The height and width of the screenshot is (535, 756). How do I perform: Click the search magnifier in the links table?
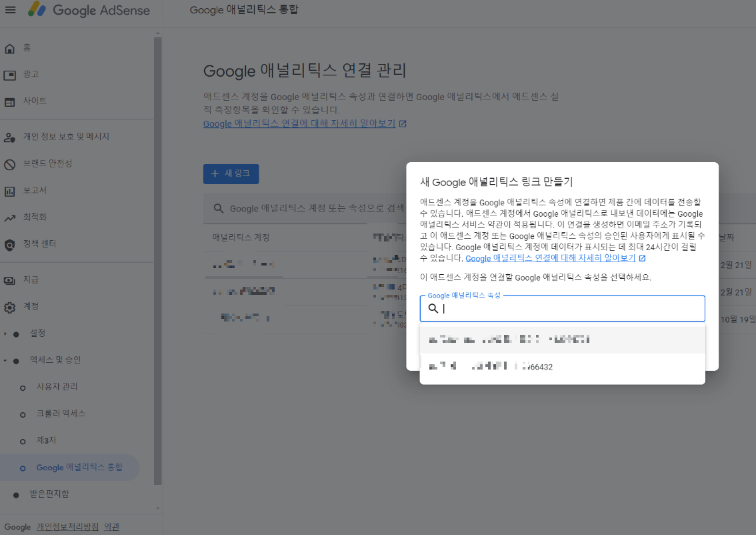(219, 208)
